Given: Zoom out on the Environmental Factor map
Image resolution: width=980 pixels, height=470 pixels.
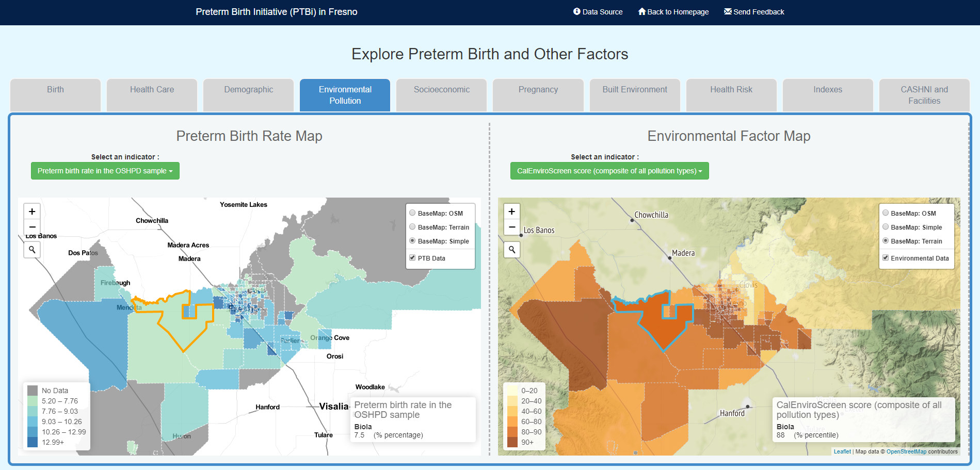Looking at the screenshot, I should (511, 227).
